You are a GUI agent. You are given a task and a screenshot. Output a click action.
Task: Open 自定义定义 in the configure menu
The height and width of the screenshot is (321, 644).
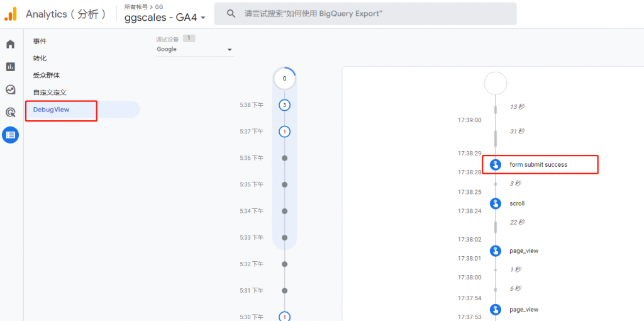tap(50, 93)
